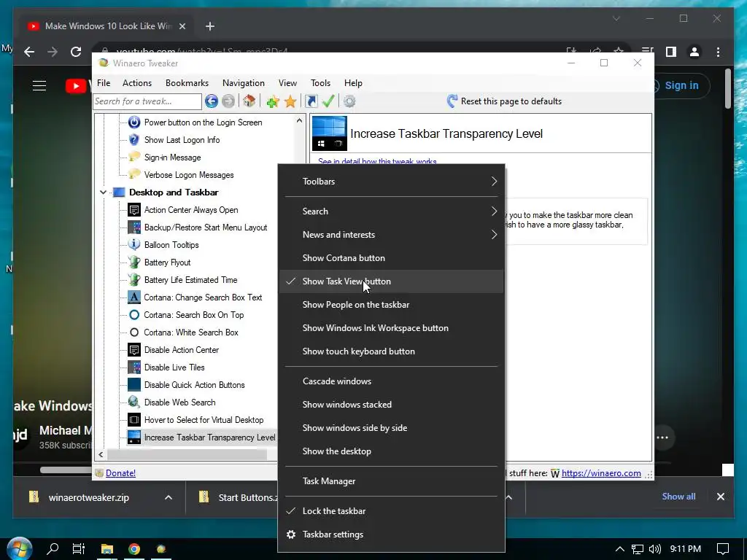Open the Navigation menu
Viewport: 747px width, 560px height.
coord(243,83)
